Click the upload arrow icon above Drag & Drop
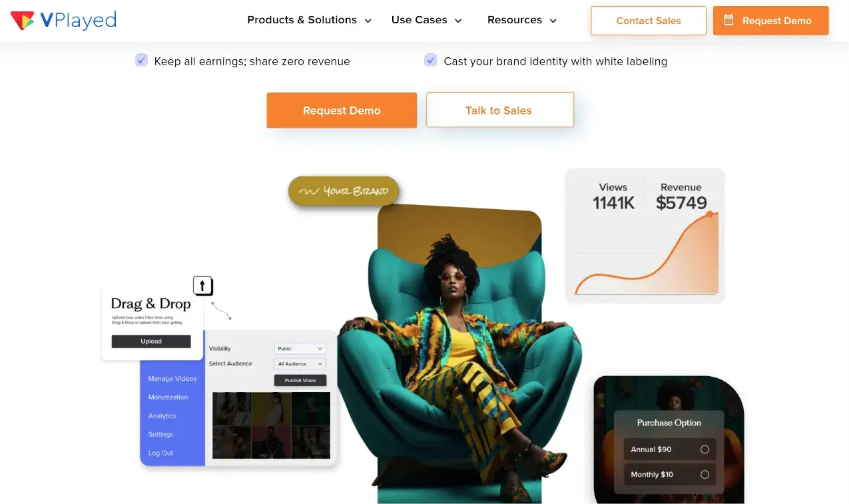This screenshot has width=849, height=504. coord(203,286)
